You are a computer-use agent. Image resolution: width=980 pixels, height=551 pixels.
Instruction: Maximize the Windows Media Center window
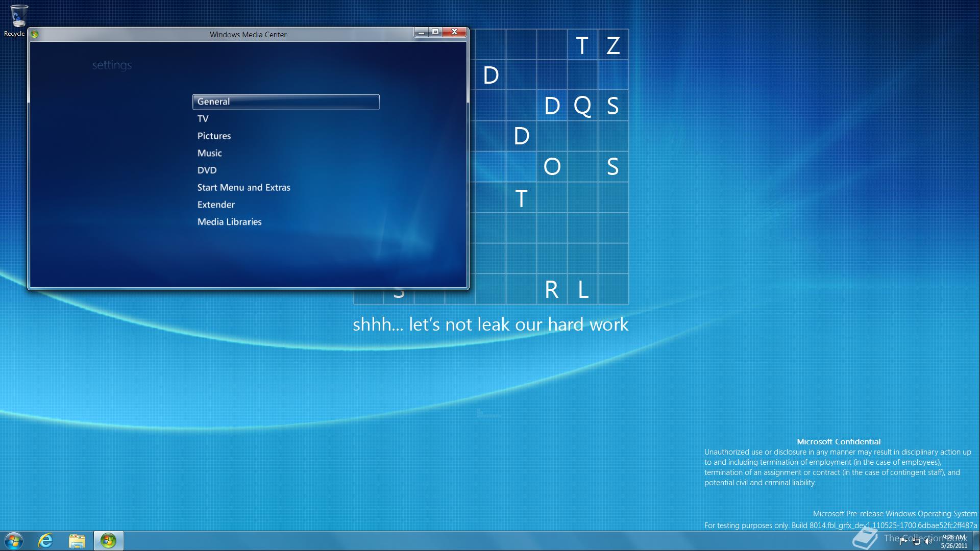(435, 32)
